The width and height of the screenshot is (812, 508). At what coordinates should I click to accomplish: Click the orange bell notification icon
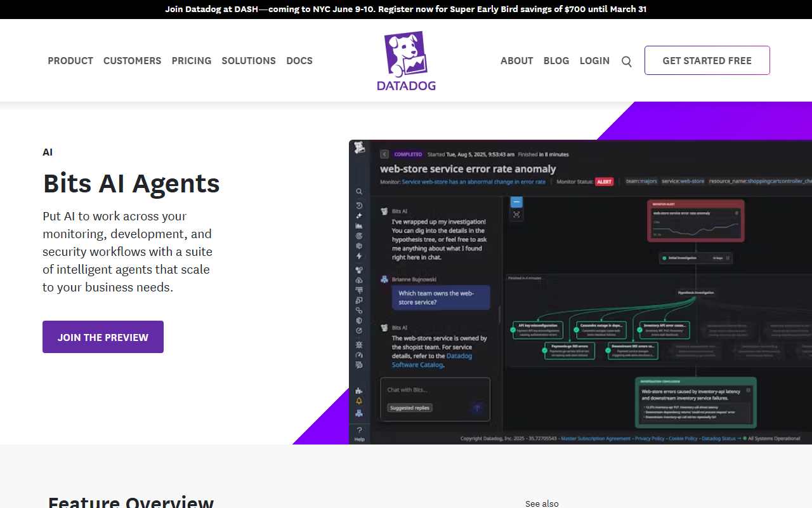click(359, 401)
